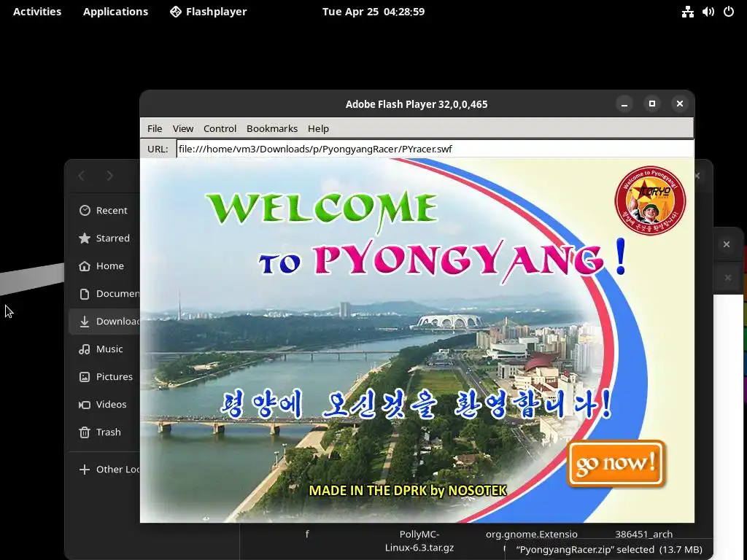Open the Control menu
The height and width of the screenshot is (560, 747).
[220, 128]
